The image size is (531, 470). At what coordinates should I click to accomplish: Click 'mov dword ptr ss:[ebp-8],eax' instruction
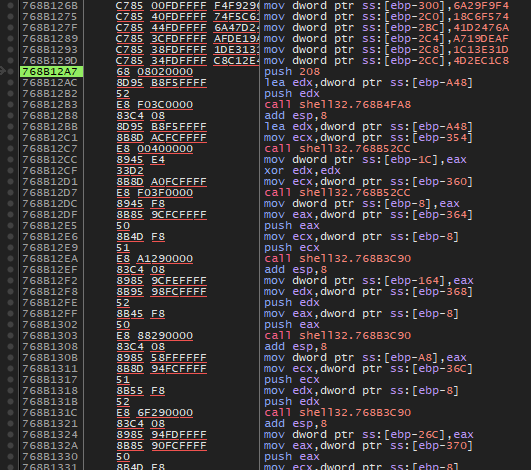[x=362, y=204]
